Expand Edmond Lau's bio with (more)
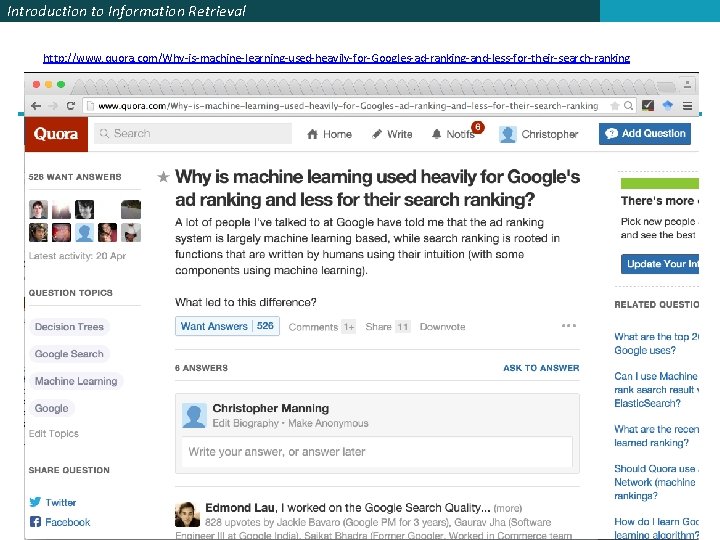This screenshot has width=720, height=540. (x=508, y=508)
